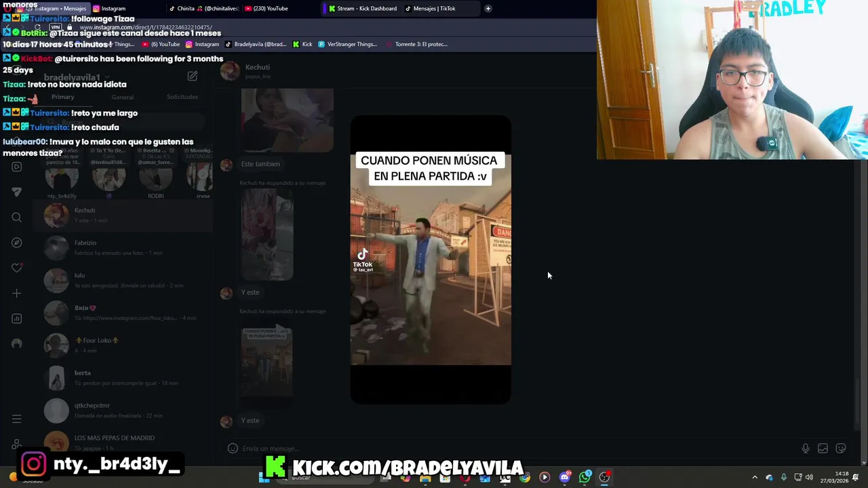Screen dimensions: 868x488
Task: Open profile avatar in Instagram sidebar
Action: pyautogui.click(x=17, y=344)
